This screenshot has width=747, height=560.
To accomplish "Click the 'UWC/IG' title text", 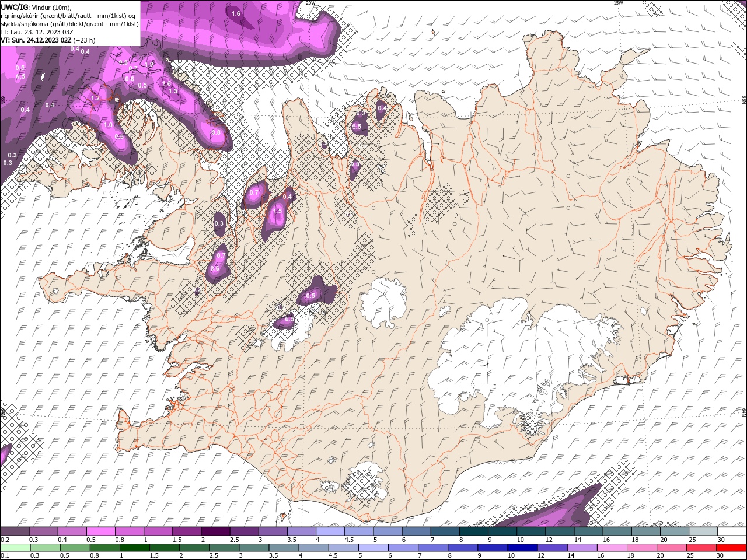I will (x=15, y=7).
